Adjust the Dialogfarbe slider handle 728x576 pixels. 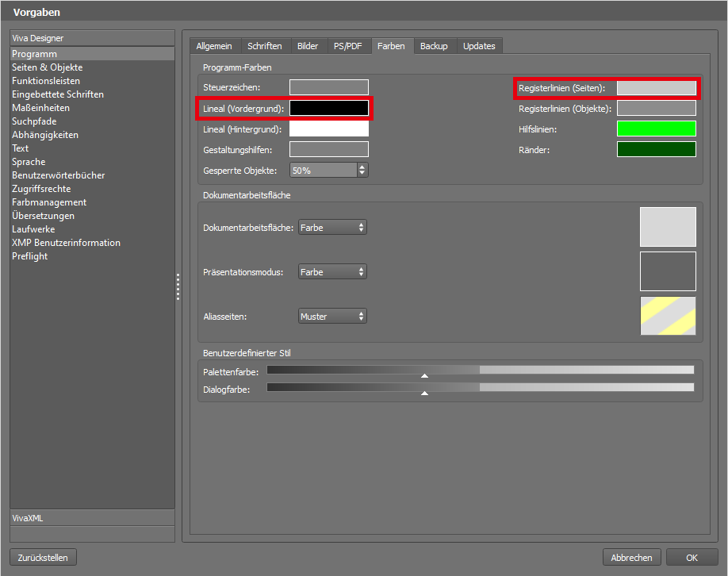coord(424,393)
